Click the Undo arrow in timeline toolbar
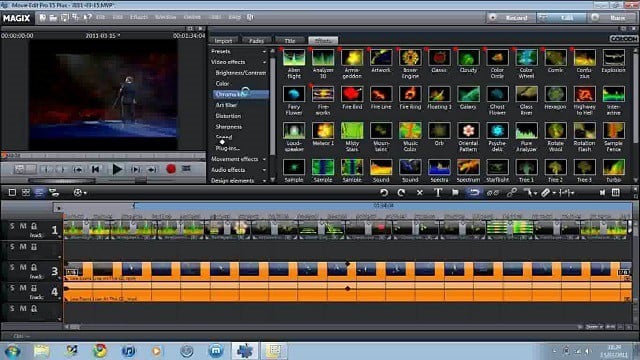Viewport: 640px width, 360px height. [x=384, y=192]
